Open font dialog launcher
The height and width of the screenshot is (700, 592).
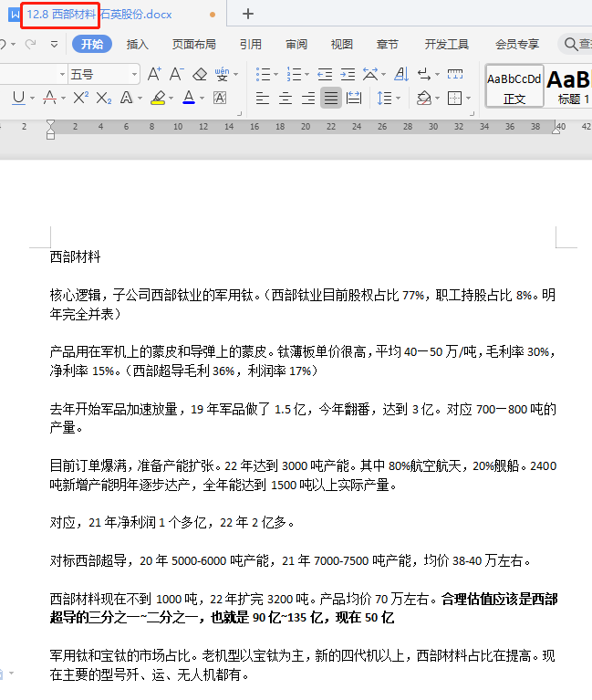tap(239, 114)
